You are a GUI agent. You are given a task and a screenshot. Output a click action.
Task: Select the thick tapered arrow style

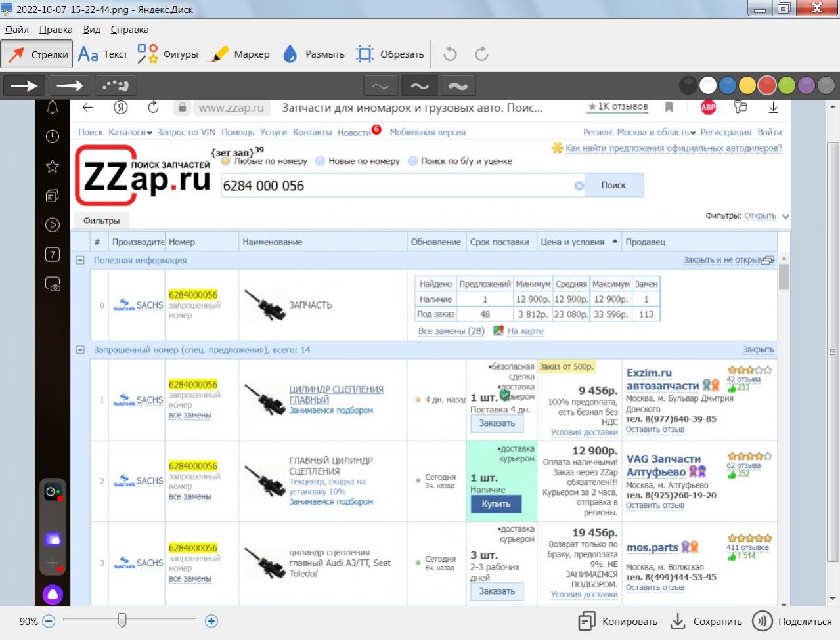[70, 85]
